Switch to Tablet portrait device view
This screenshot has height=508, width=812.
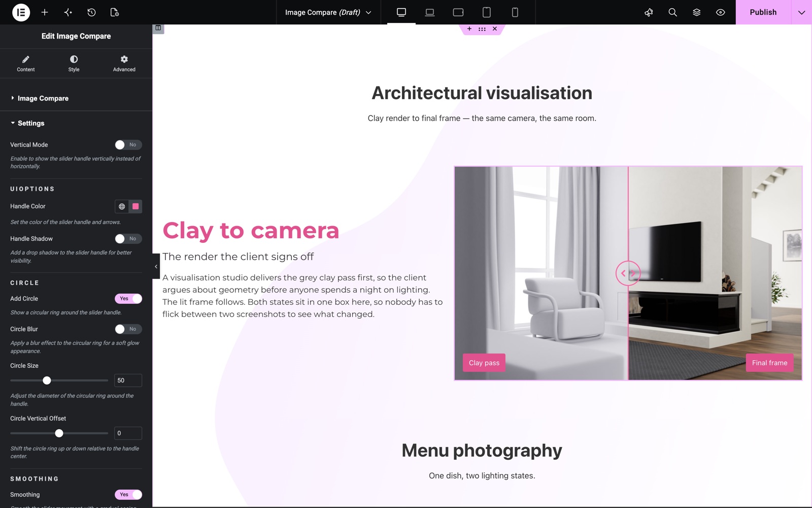pos(487,12)
